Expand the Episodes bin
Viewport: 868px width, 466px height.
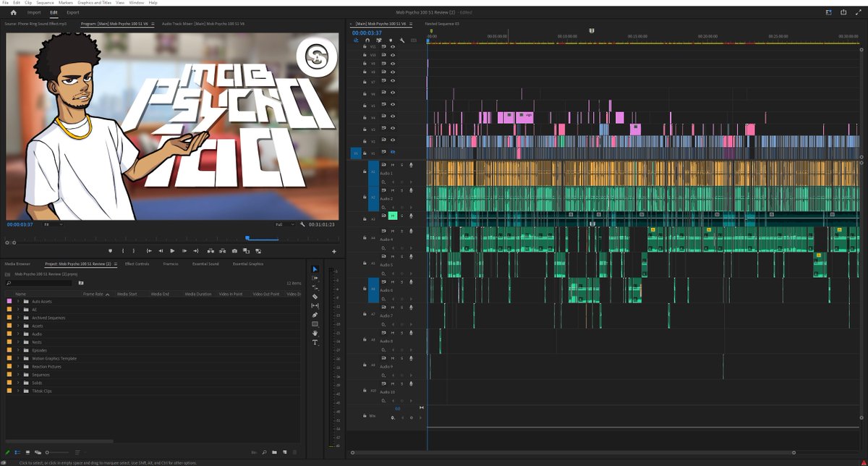[18, 350]
